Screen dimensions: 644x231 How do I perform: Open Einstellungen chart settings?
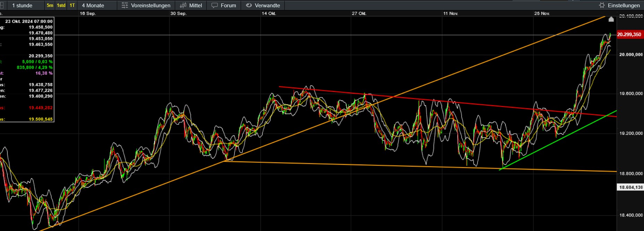619,5
